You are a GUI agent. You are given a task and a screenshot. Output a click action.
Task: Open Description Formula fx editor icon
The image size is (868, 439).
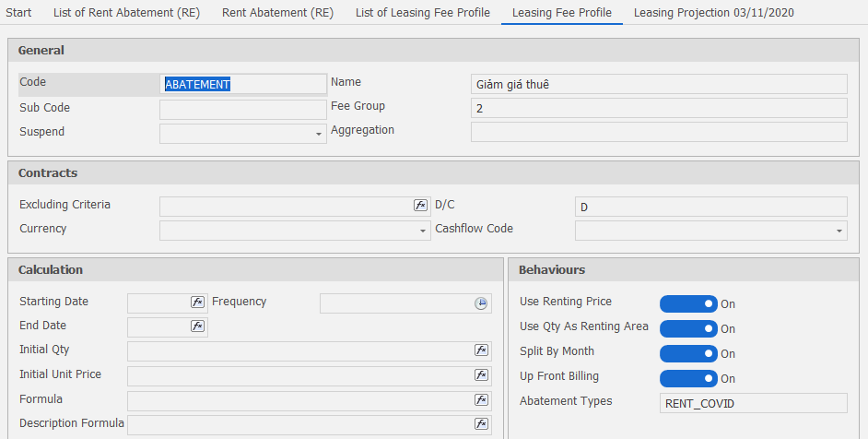[481, 424]
